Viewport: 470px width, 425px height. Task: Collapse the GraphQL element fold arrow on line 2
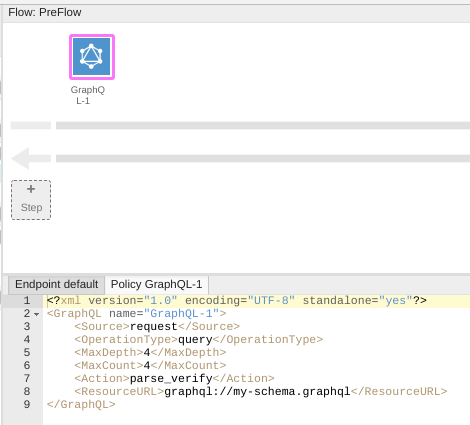point(37,314)
